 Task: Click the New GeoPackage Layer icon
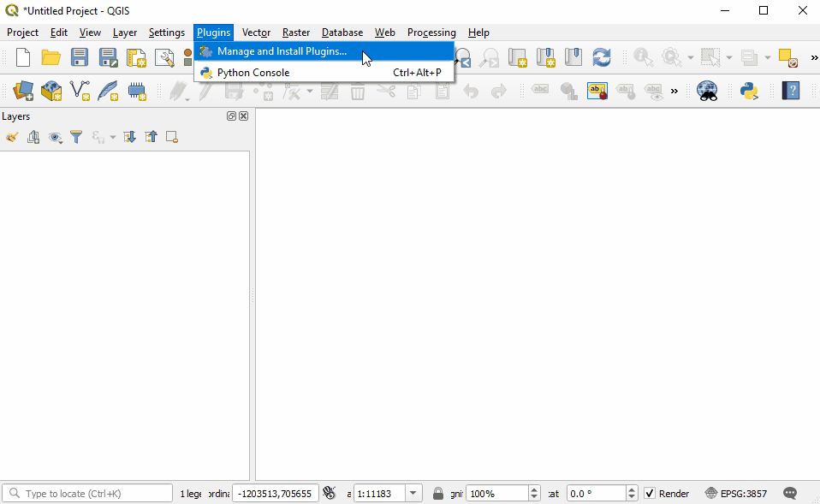tap(51, 91)
